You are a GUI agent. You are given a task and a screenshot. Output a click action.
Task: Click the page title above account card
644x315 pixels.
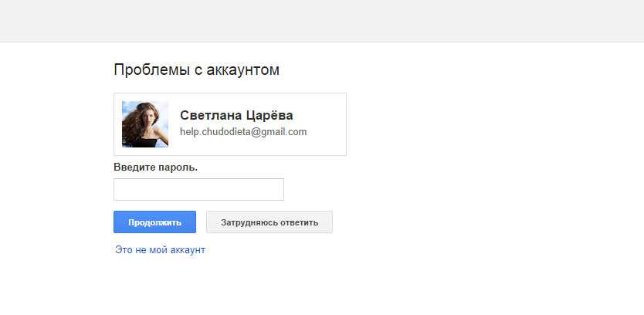[196, 70]
